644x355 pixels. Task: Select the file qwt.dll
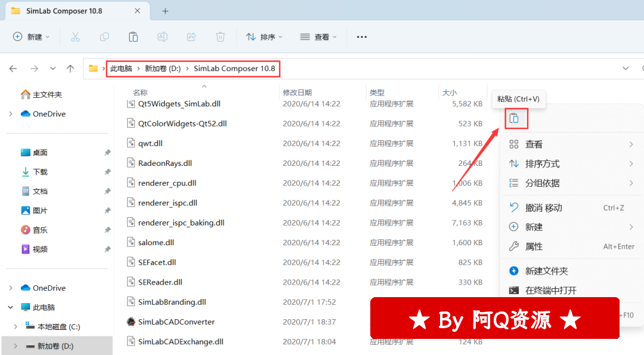pos(150,143)
